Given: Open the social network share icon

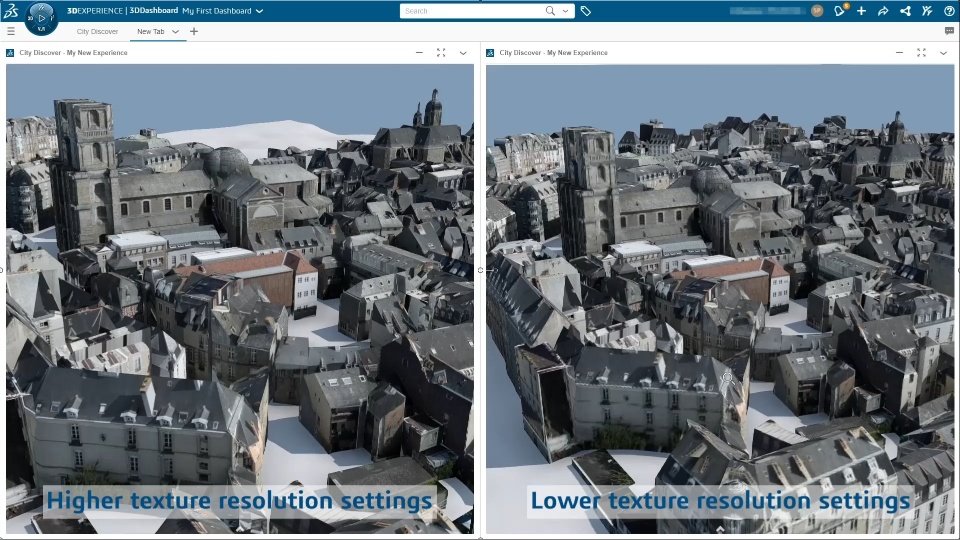Looking at the screenshot, I should point(906,10).
